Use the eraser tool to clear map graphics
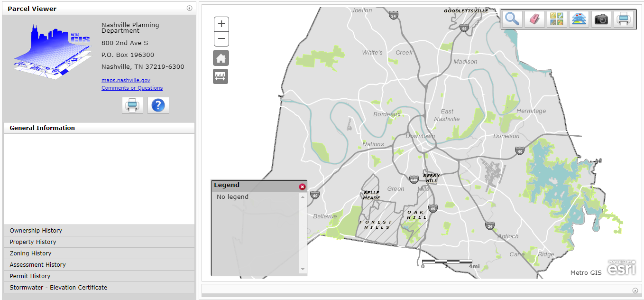The image size is (644, 300). coord(534,19)
